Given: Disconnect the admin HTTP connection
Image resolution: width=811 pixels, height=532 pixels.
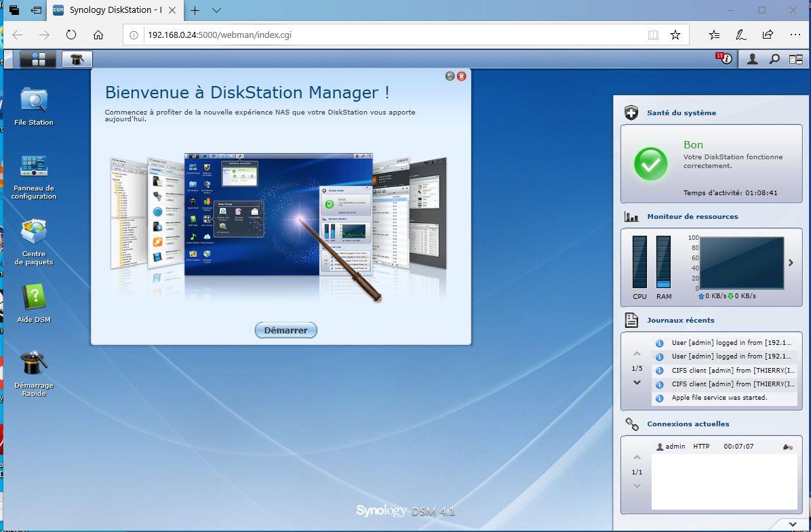Looking at the screenshot, I should (787, 447).
